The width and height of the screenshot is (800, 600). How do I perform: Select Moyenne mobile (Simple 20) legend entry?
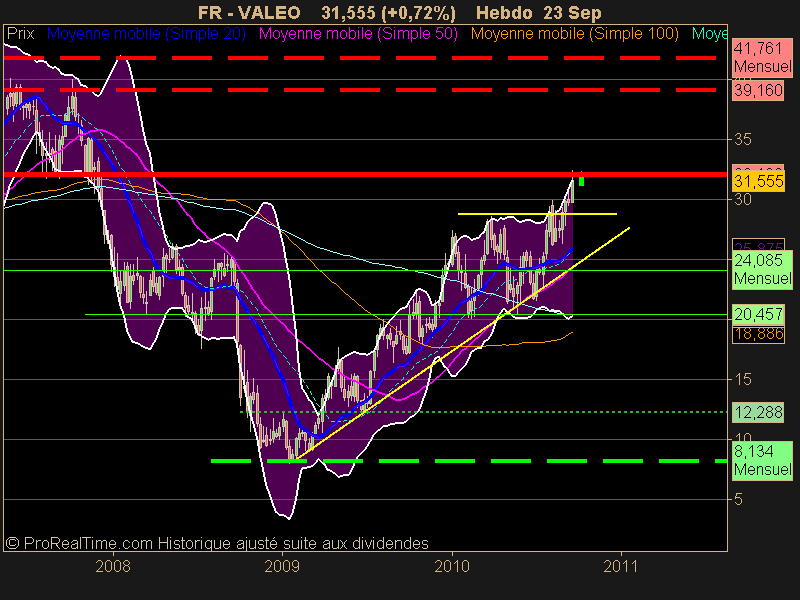coord(146,34)
